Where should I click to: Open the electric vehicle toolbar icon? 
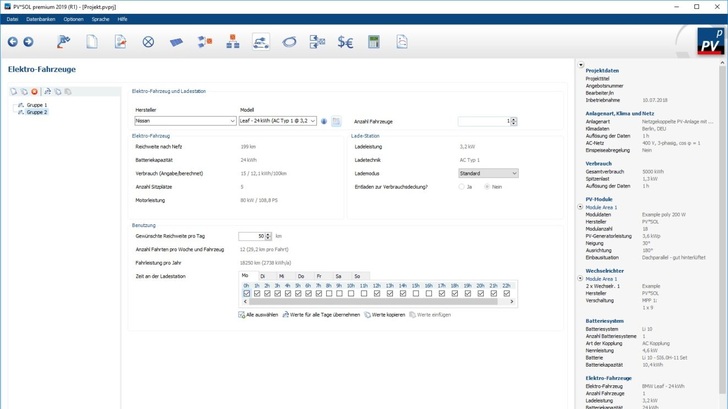pos(260,42)
